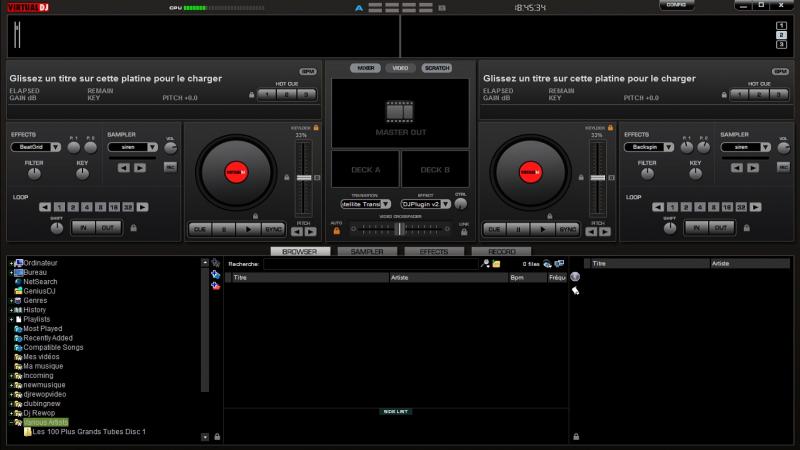
Task: Sync the right deck tempo
Action: [x=567, y=230]
